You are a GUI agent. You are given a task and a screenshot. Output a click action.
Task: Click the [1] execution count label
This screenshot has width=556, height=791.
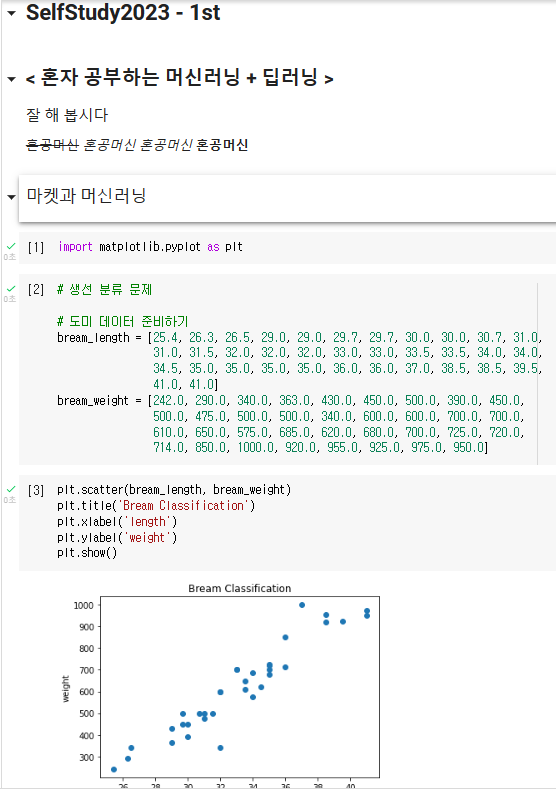point(36,247)
